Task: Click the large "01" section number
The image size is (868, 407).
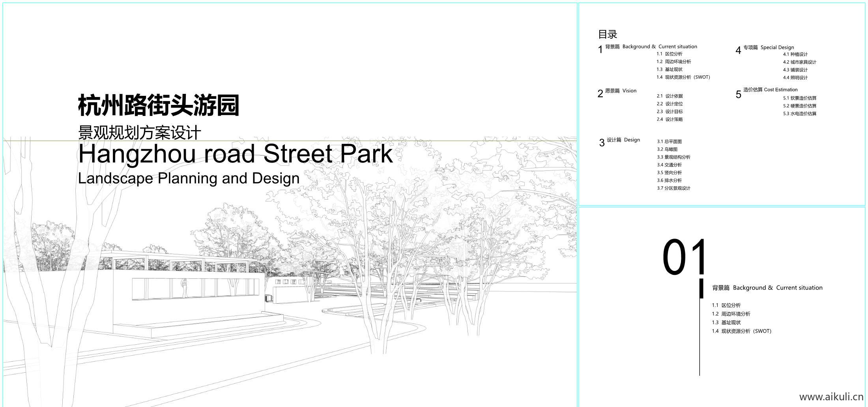Action: click(x=685, y=257)
